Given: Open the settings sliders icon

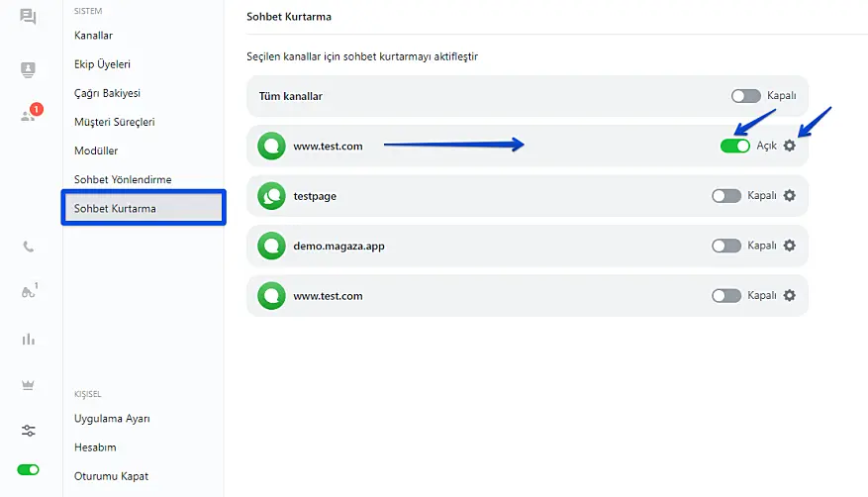Looking at the screenshot, I should (x=28, y=430).
